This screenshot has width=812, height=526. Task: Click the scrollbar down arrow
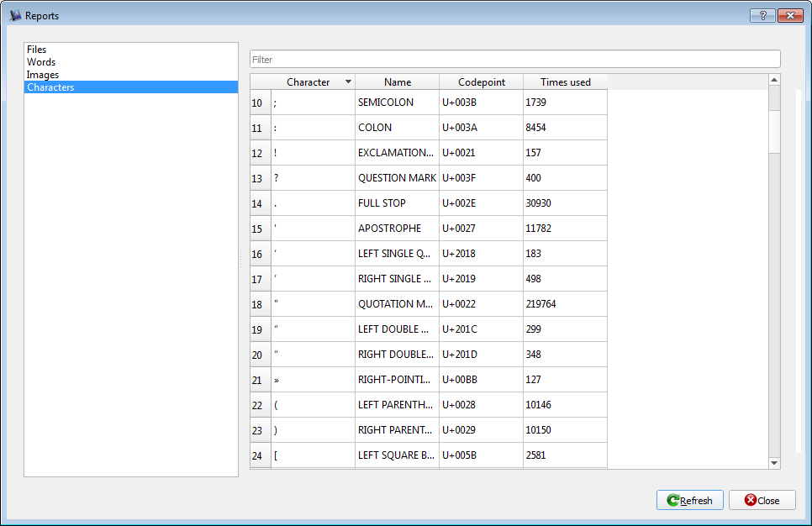coord(774,463)
